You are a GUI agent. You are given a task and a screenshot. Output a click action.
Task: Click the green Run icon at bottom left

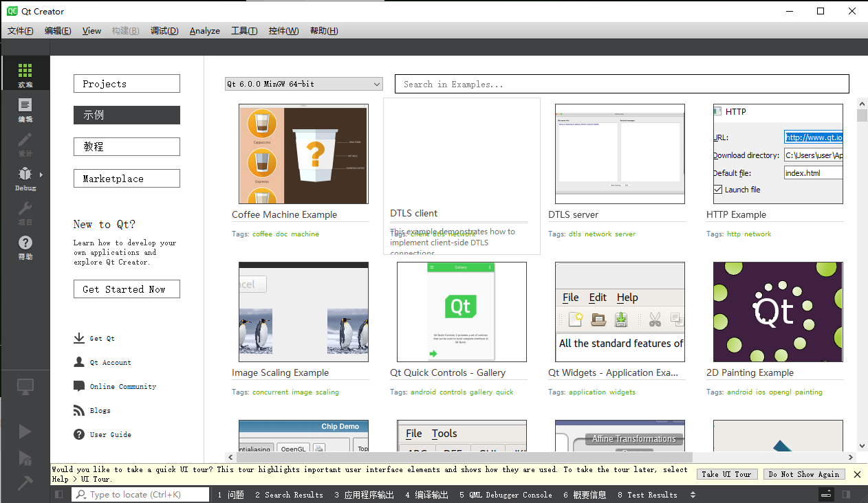25,431
